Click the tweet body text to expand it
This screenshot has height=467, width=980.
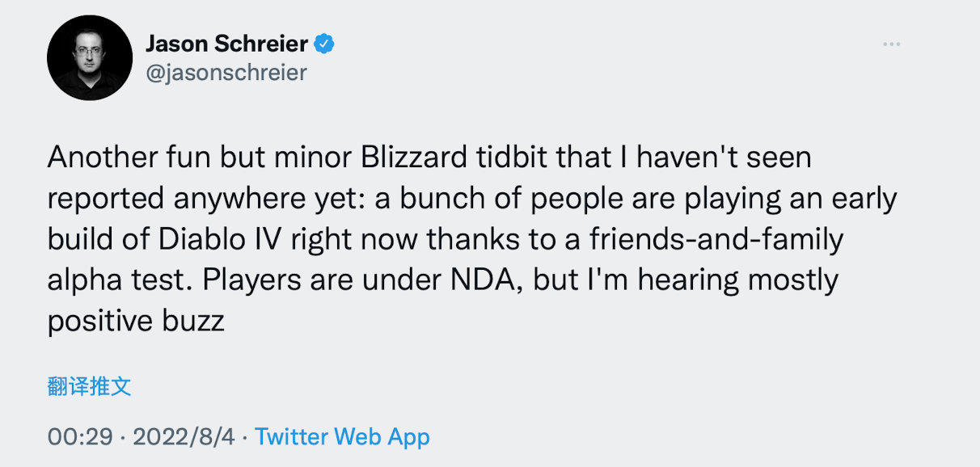click(x=472, y=238)
